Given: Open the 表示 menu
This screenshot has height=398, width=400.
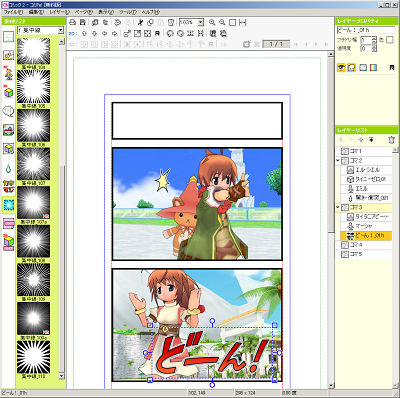Looking at the screenshot, I should (106, 12).
